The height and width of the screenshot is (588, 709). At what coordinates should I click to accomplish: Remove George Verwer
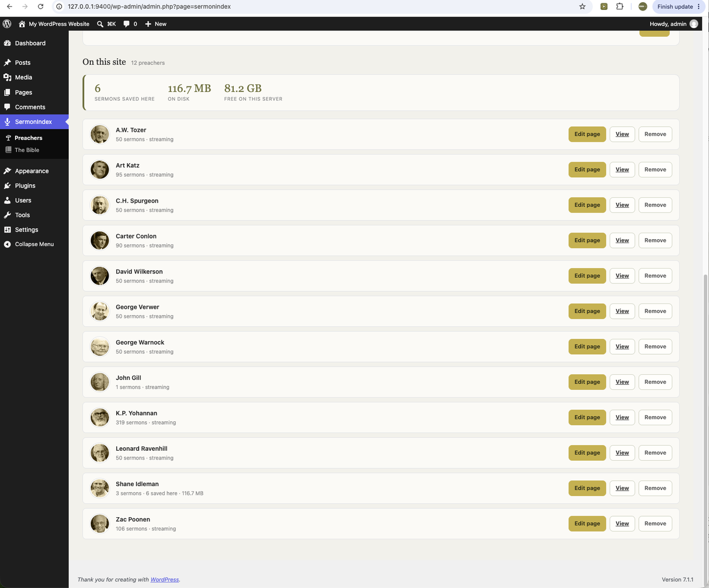[655, 311]
